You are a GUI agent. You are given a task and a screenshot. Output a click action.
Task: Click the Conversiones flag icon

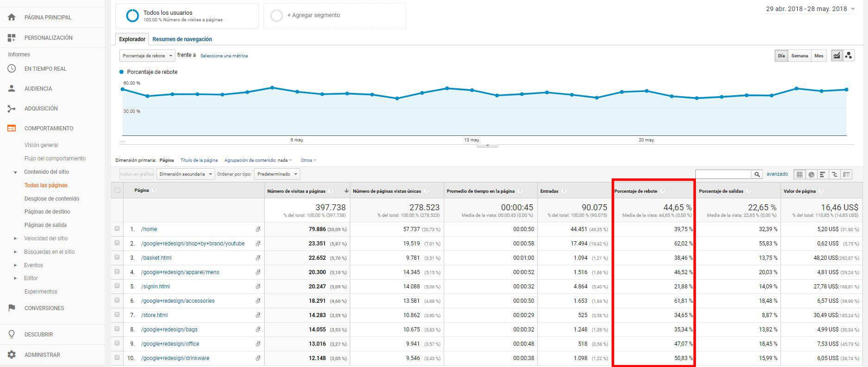click(x=12, y=308)
